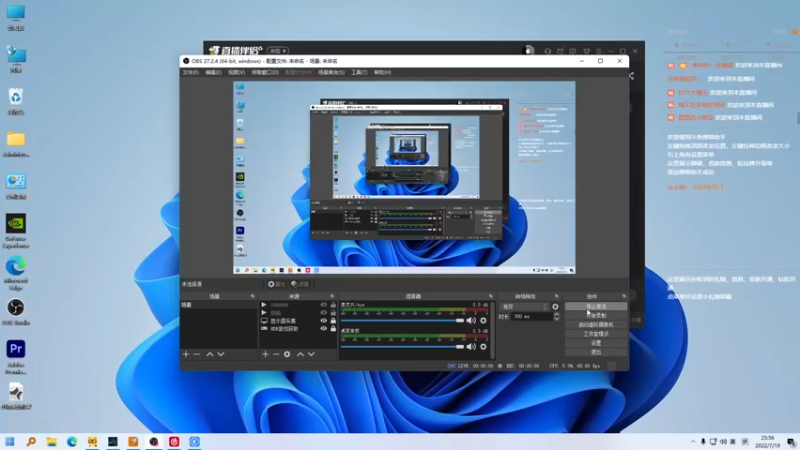Open the Scene Collection (S) menu
The image size is (800, 450).
point(331,72)
